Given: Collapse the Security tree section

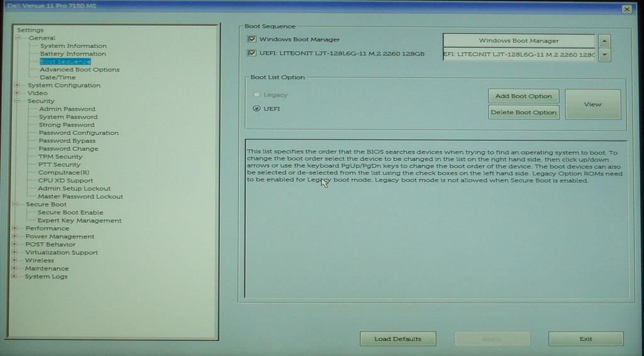Looking at the screenshot, I should tap(18, 101).
